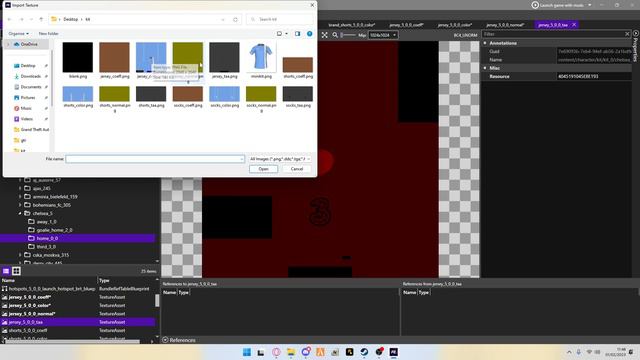The width and height of the screenshot is (640, 360).
Task: Select the minikit.png shirt thumbnail
Action: pos(261,57)
